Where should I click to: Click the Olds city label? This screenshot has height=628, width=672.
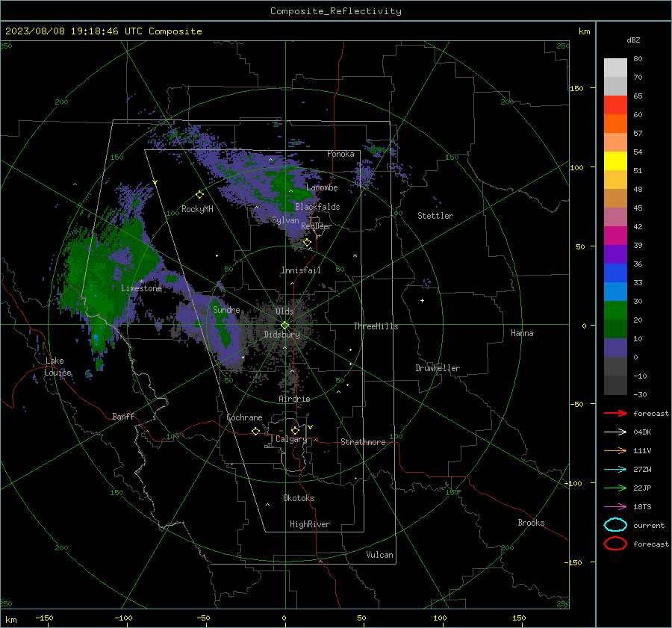click(x=284, y=311)
